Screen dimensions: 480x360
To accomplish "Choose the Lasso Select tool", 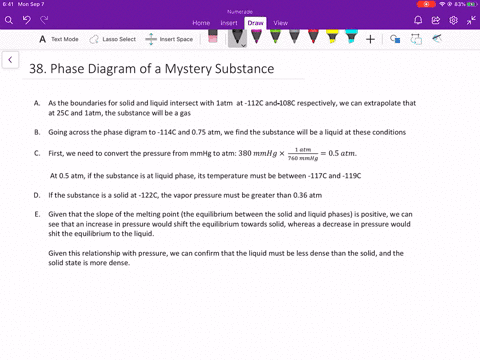I will [113, 39].
